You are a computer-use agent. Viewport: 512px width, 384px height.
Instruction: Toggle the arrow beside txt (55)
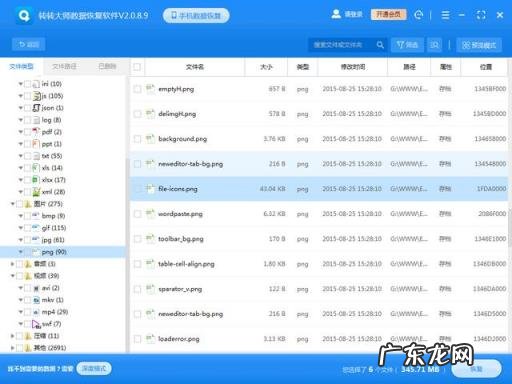point(21,156)
